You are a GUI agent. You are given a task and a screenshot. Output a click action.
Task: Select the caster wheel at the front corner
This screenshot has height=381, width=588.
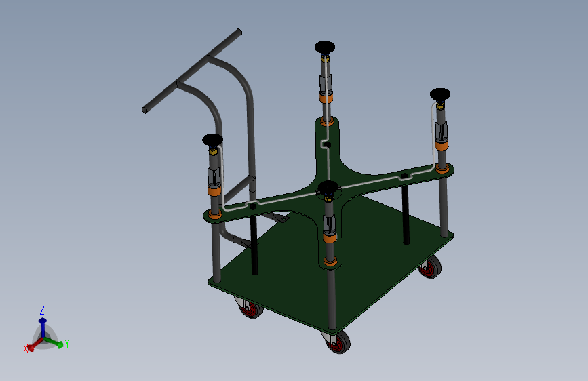338,342
